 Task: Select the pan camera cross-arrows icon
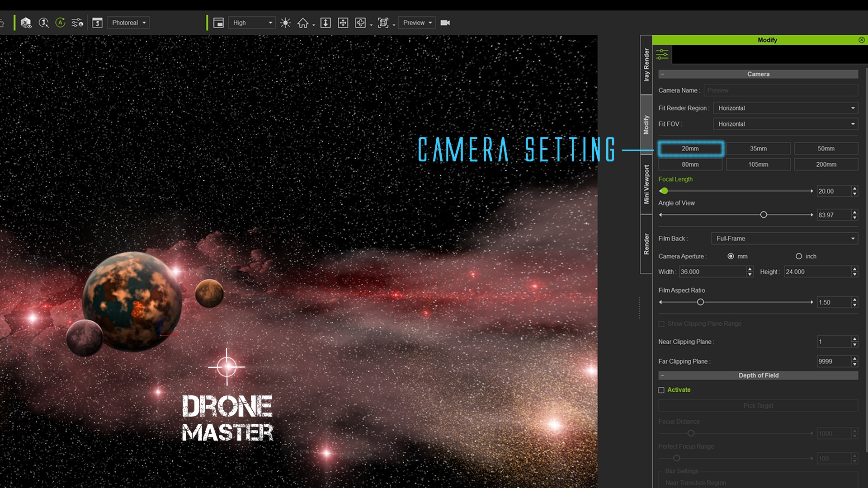pyautogui.click(x=343, y=23)
